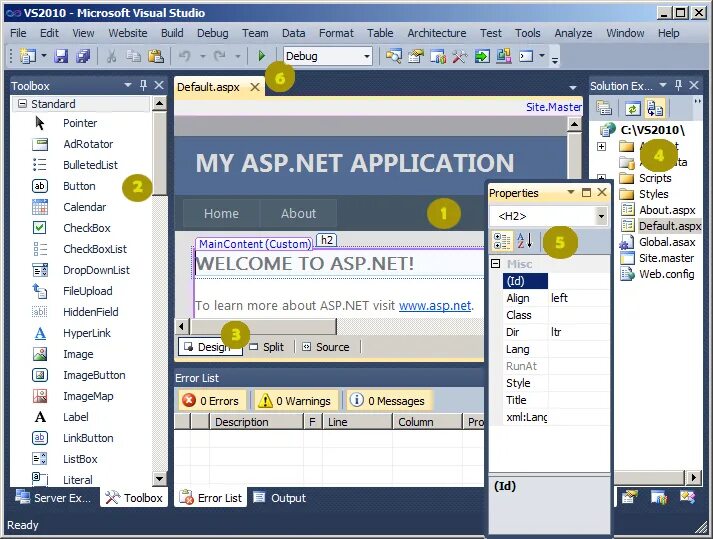Toggle the 0 Warnings filter
Image resolution: width=713 pixels, height=539 pixels.
(295, 401)
